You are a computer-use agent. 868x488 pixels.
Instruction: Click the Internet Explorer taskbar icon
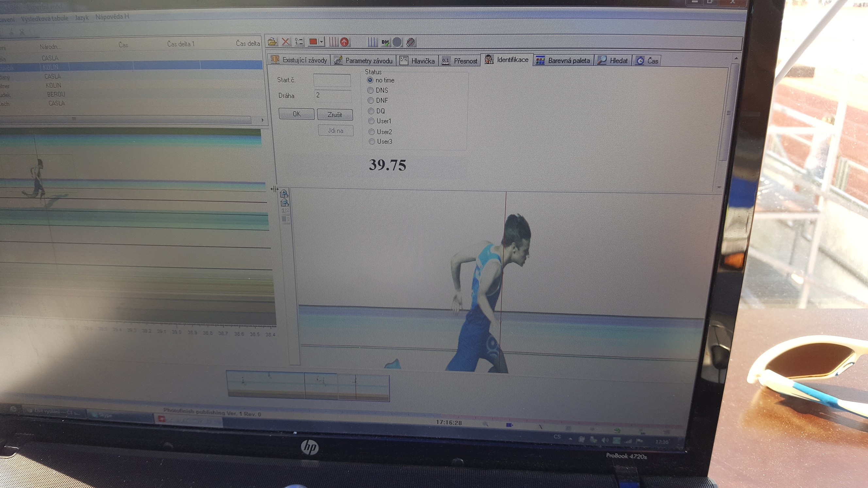pos(13,409)
